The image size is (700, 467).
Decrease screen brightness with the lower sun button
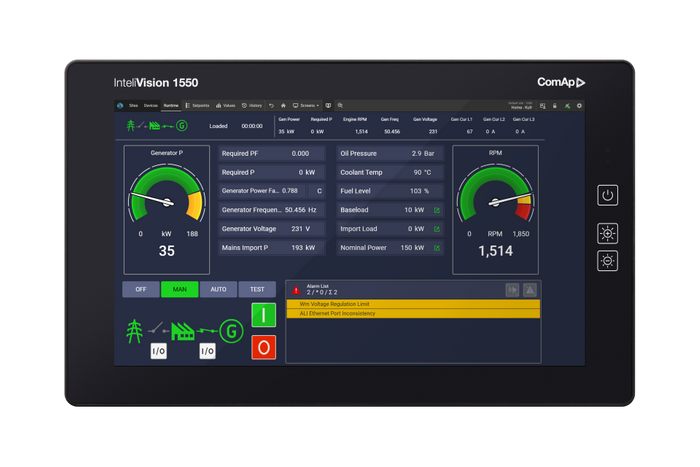click(x=607, y=261)
